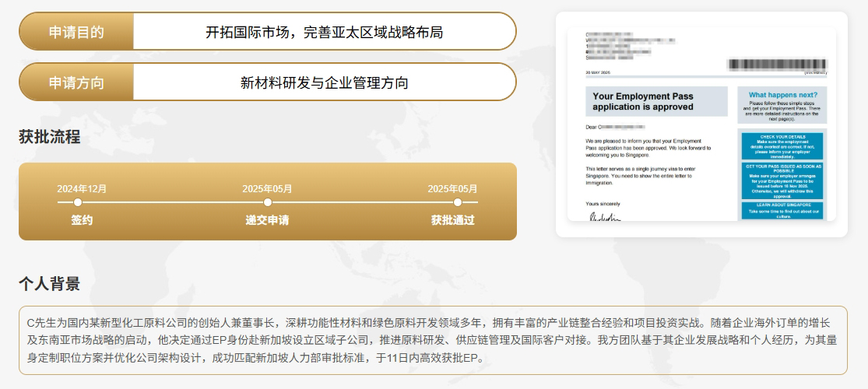Click the 开拓国际市场 purpose text field

click(x=324, y=32)
